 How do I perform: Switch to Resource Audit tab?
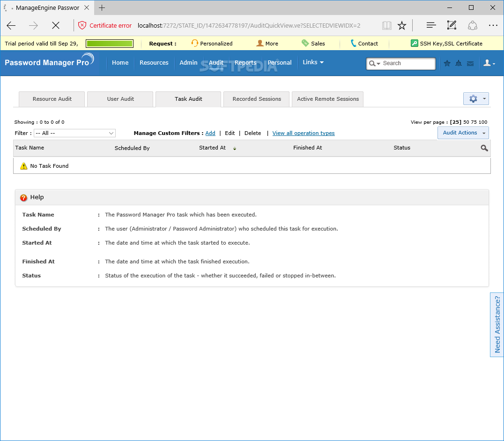52,99
